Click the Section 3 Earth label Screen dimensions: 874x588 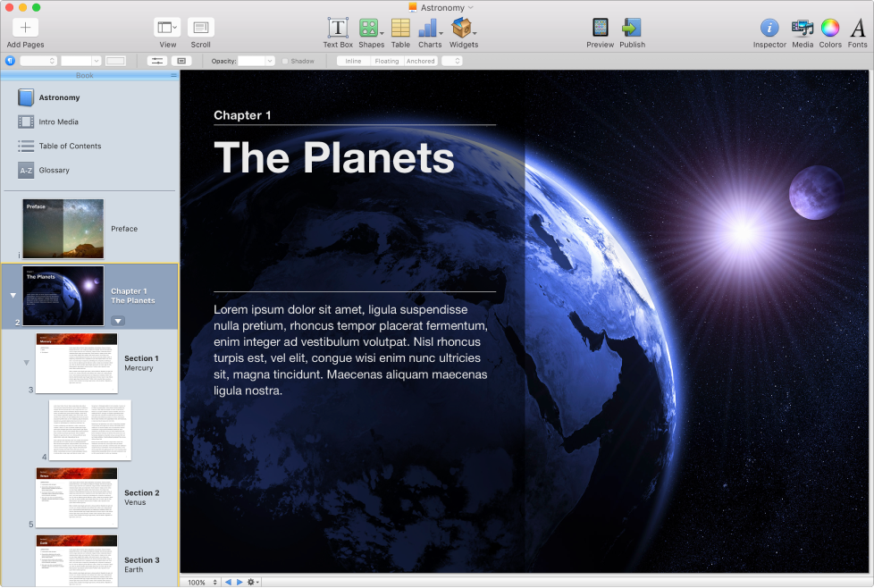(x=141, y=565)
